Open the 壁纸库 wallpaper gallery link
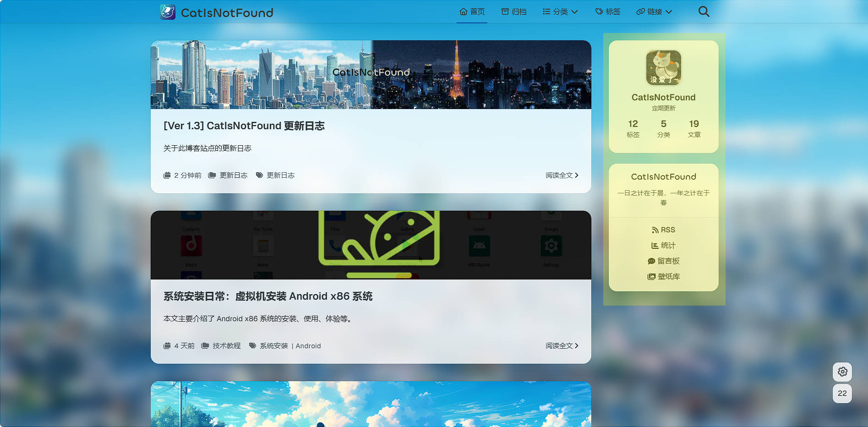 (x=663, y=276)
